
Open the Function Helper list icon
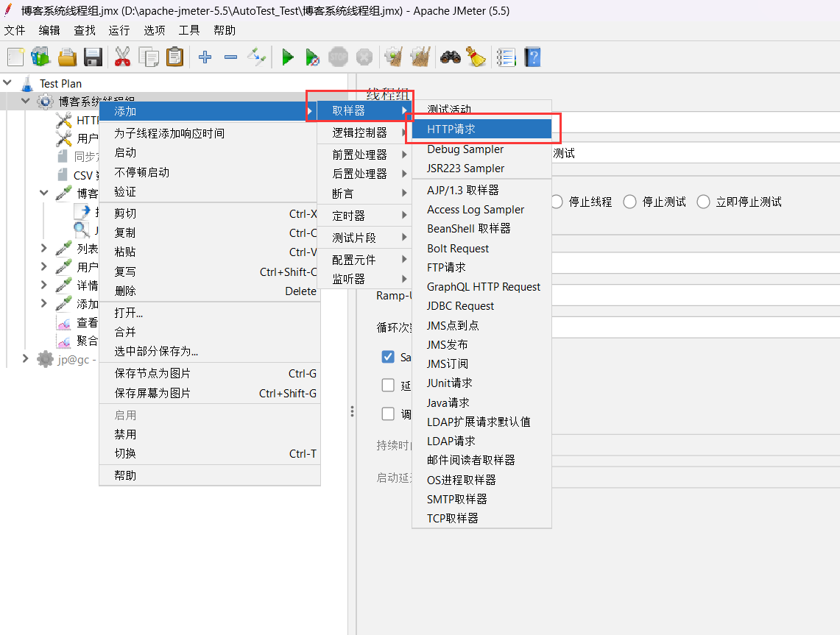506,57
